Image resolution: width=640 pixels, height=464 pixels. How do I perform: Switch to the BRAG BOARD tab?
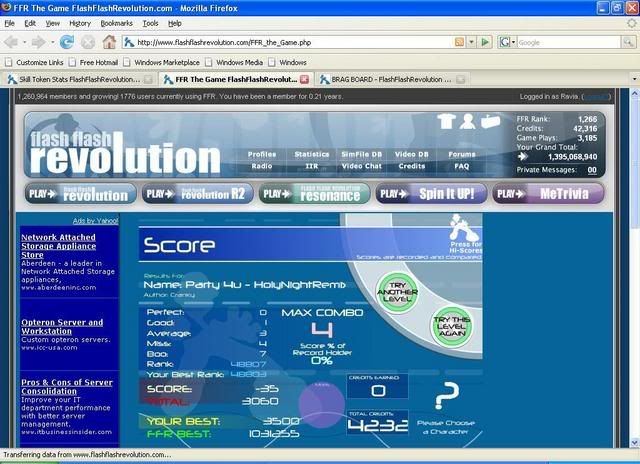coord(385,78)
